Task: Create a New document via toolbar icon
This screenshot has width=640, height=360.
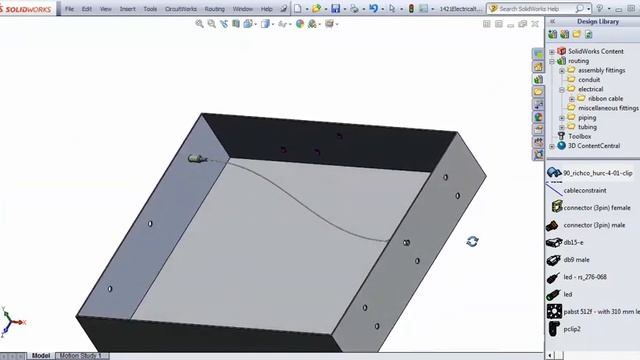Action: [298, 8]
